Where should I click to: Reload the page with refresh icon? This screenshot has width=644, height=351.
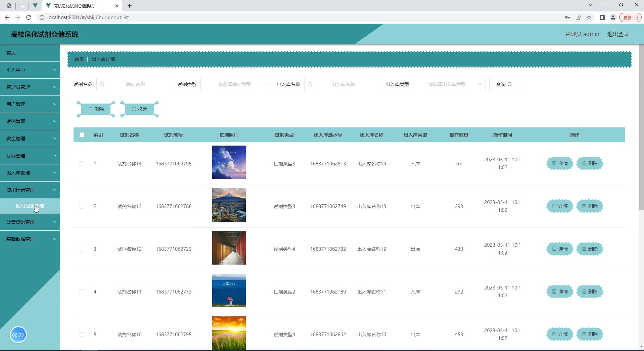tap(29, 17)
